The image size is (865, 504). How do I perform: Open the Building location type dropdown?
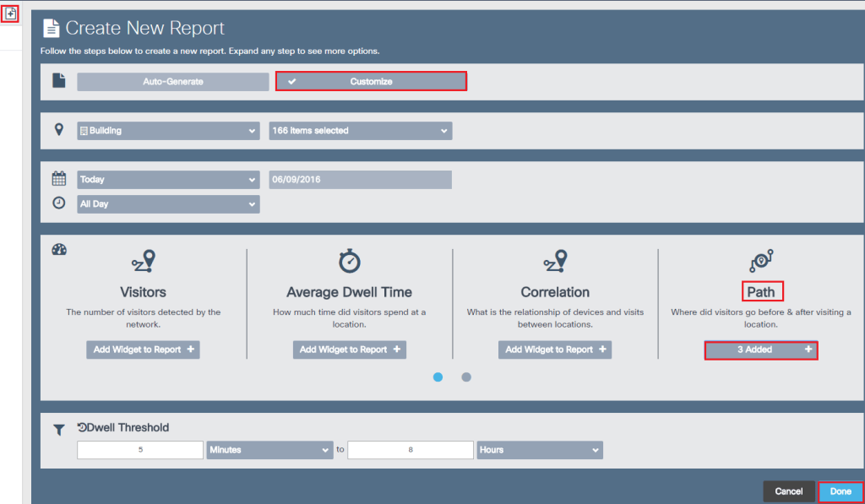tap(168, 131)
